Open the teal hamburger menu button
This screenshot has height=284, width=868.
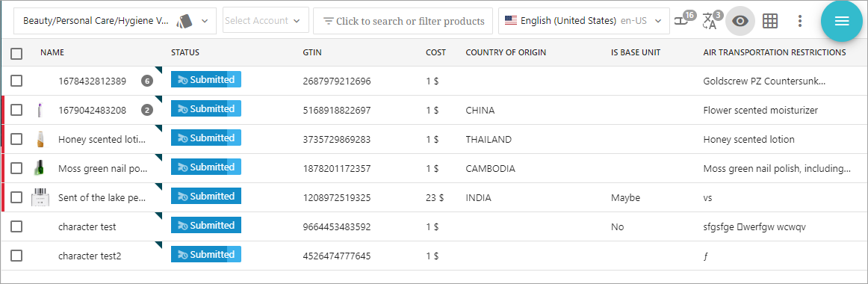coord(841,21)
